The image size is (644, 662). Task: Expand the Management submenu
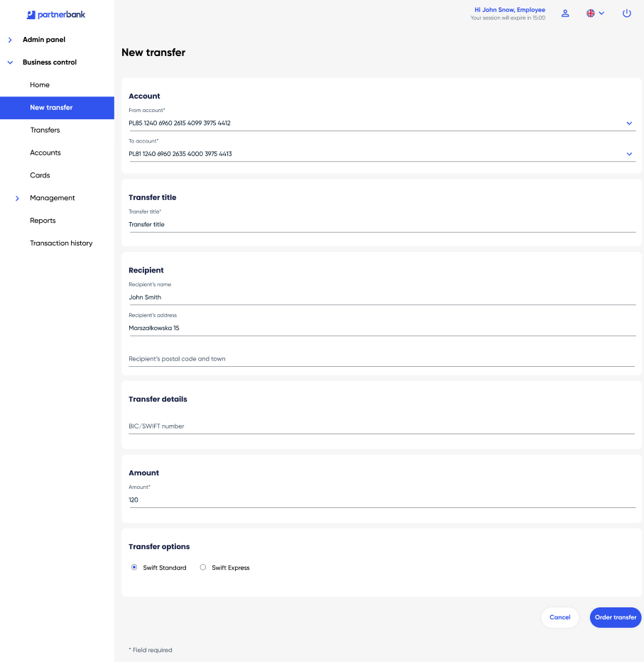pos(17,198)
